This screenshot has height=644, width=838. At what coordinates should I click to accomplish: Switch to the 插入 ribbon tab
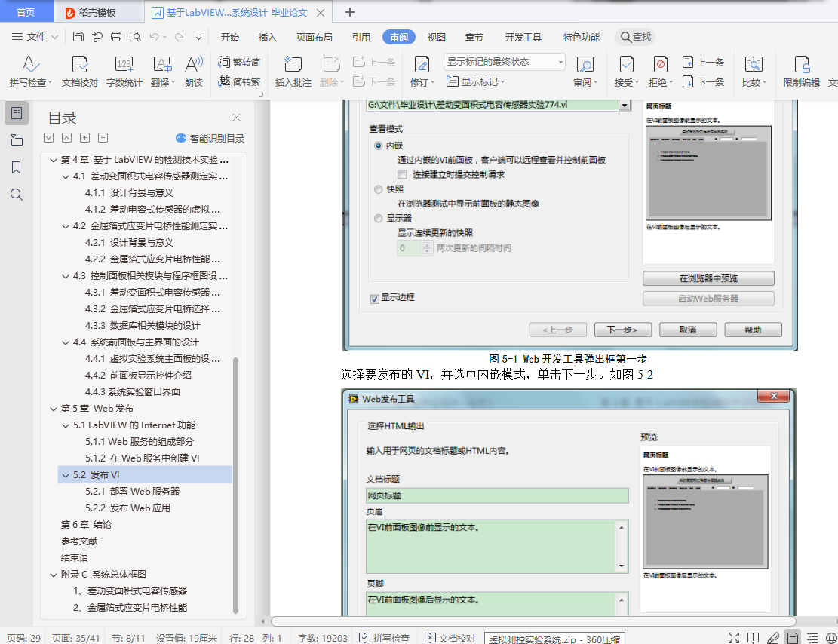tap(267, 37)
